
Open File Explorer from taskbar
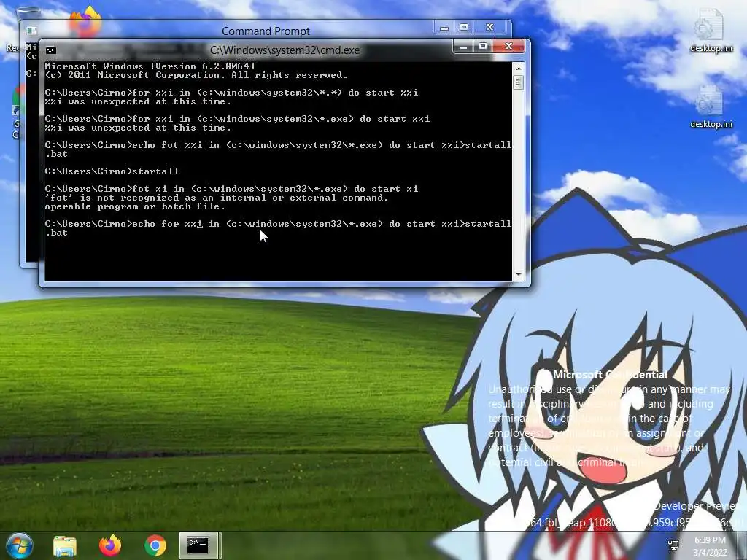(x=65, y=545)
